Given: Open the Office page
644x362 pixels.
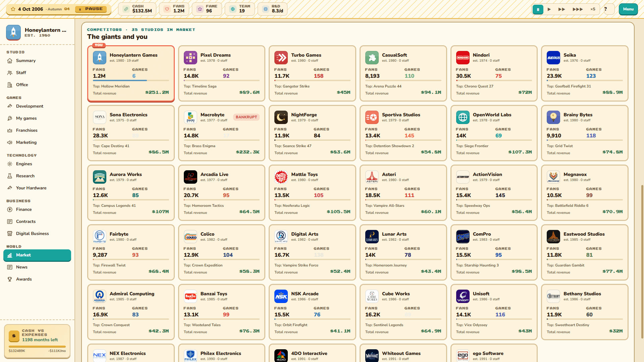Looking at the screenshot, I should [x=37, y=85].
